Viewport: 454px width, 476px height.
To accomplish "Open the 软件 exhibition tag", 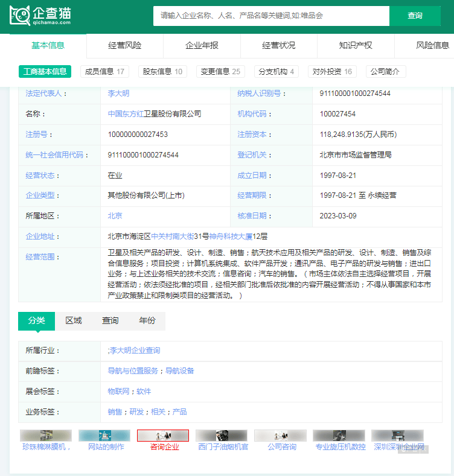I will coord(144,392).
